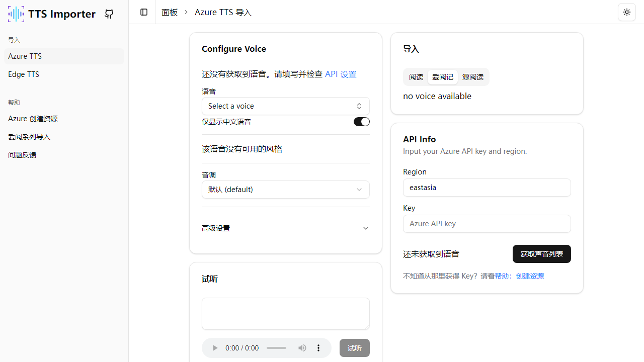Screen dimensions: 644x362
Task: Click the no voice available text
Action: [x=437, y=96]
